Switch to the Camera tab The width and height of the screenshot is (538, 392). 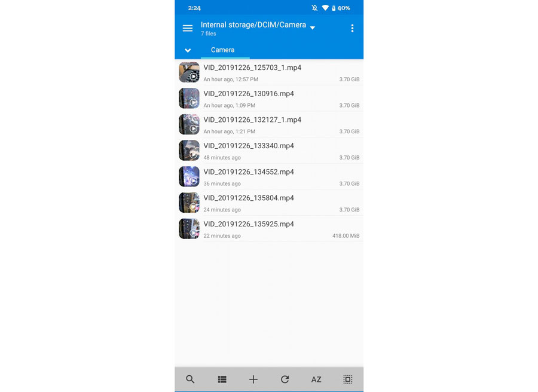pyautogui.click(x=223, y=50)
